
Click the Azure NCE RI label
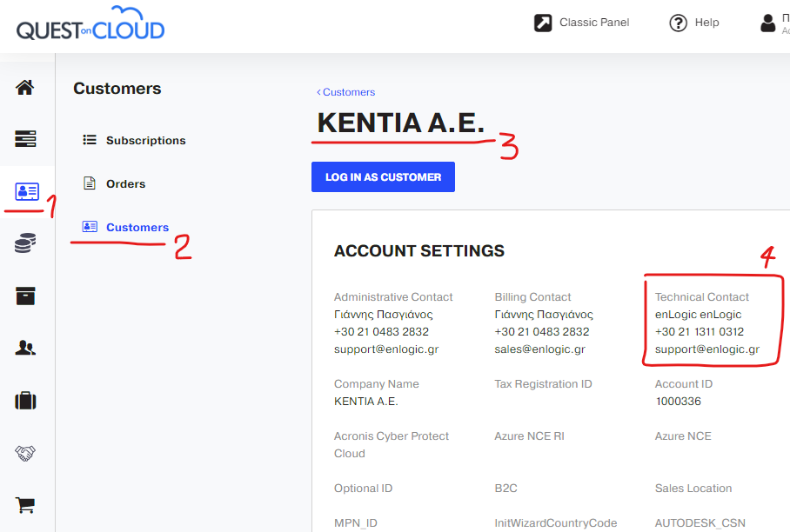click(529, 436)
